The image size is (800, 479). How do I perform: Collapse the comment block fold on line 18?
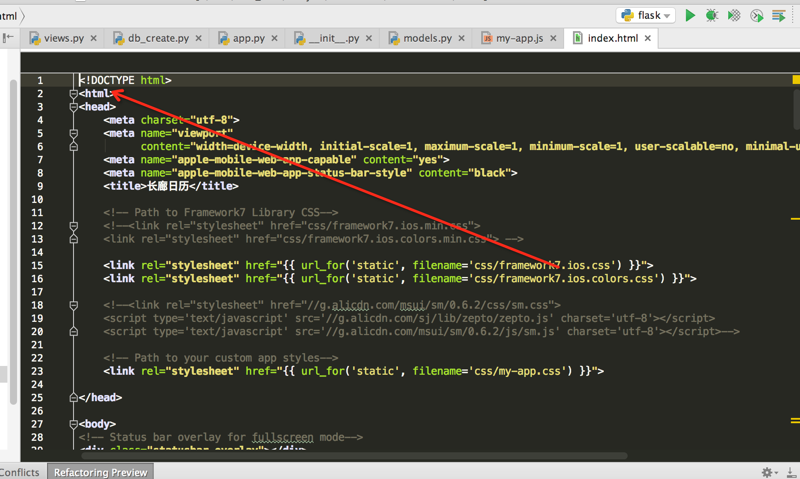[x=73, y=305]
